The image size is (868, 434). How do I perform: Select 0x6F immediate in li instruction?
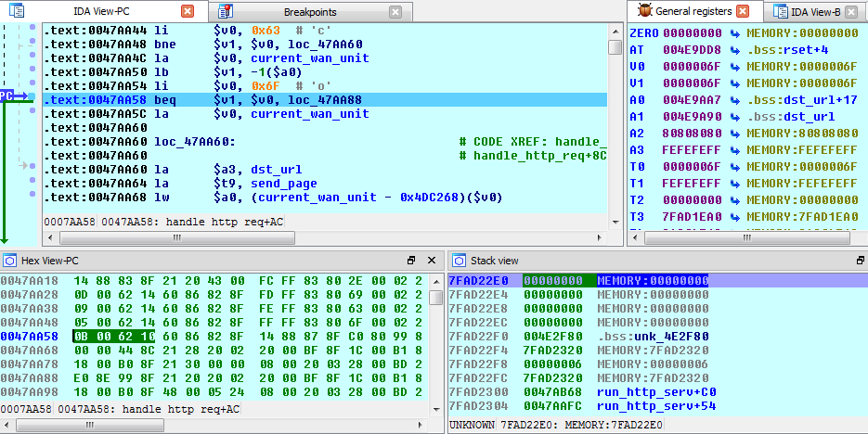tap(266, 85)
